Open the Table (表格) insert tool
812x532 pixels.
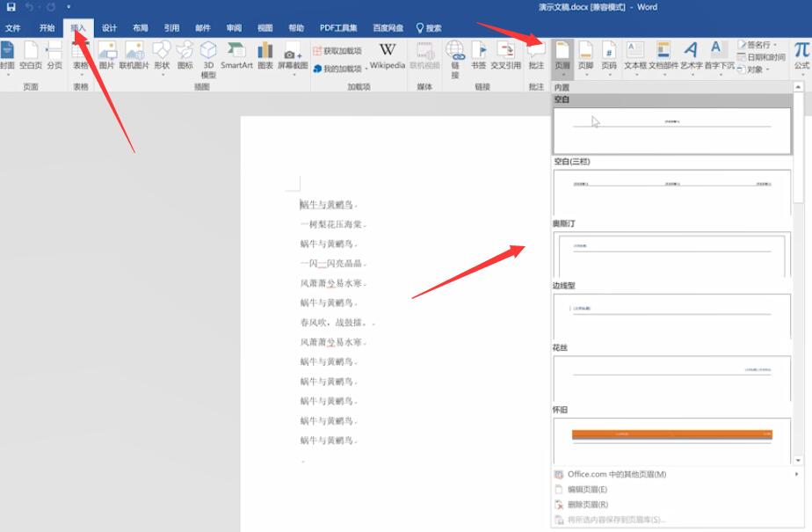80,57
